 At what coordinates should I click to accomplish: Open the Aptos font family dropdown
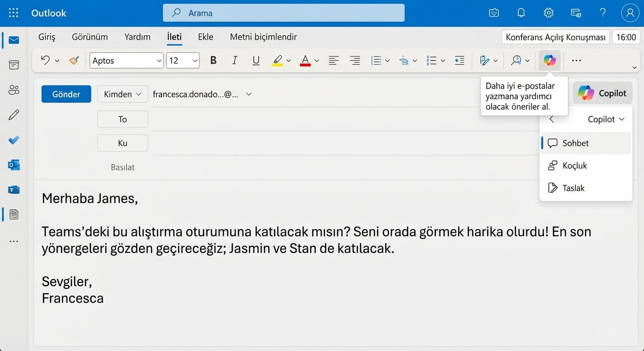pos(126,60)
